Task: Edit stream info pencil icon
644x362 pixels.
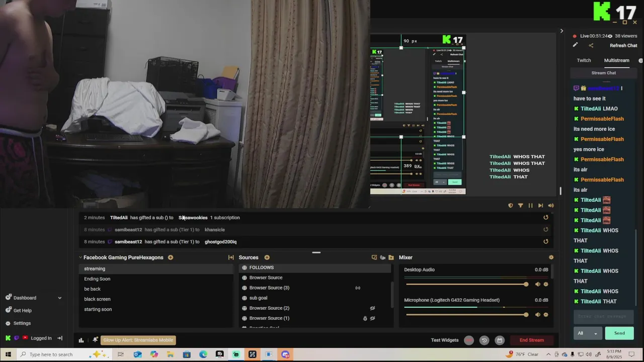Action: pyautogui.click(x=575, y=45)
